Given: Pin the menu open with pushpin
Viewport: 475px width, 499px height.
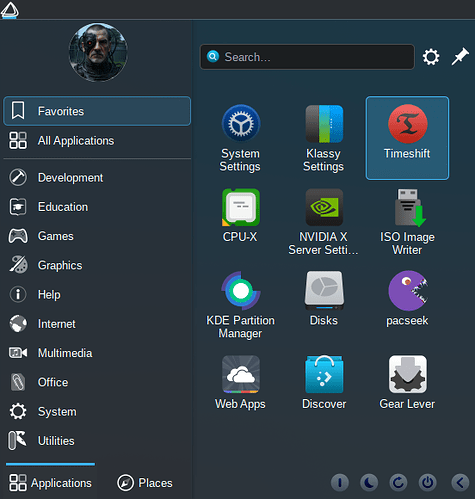Looking at the screenshot, I should tap(460, 57).
